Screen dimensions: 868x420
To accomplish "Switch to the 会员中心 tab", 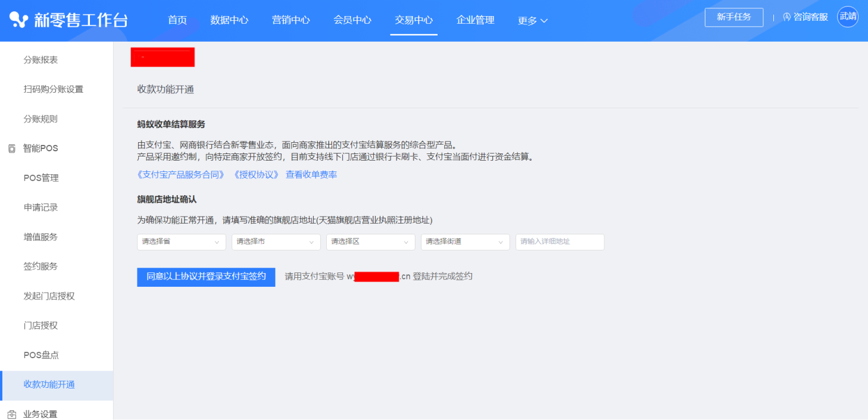I will tap(352, 20).
